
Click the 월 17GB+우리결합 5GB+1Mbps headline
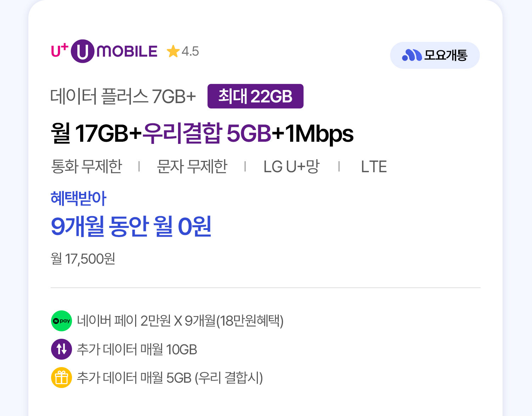click(x=202, y=134)
